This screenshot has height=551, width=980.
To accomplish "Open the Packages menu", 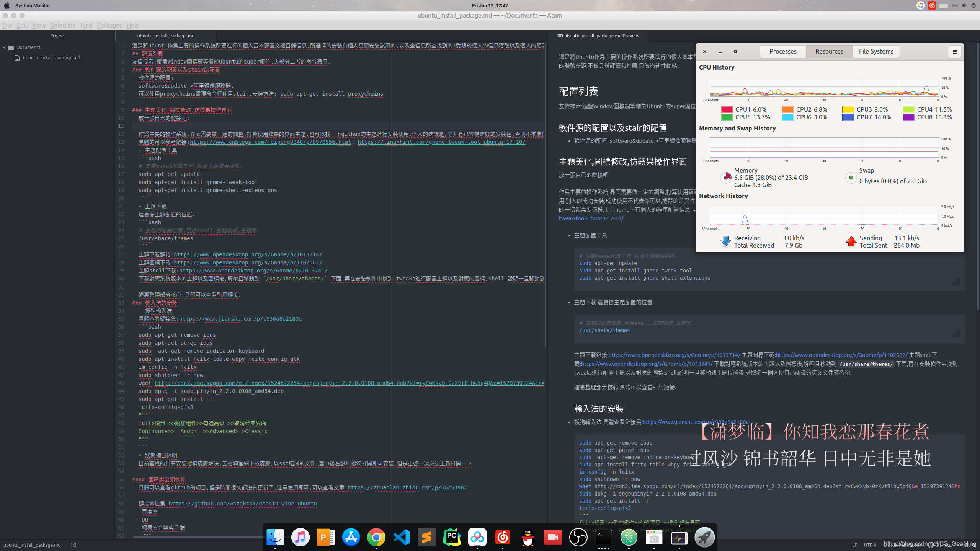I will click(x=109, y=25).
